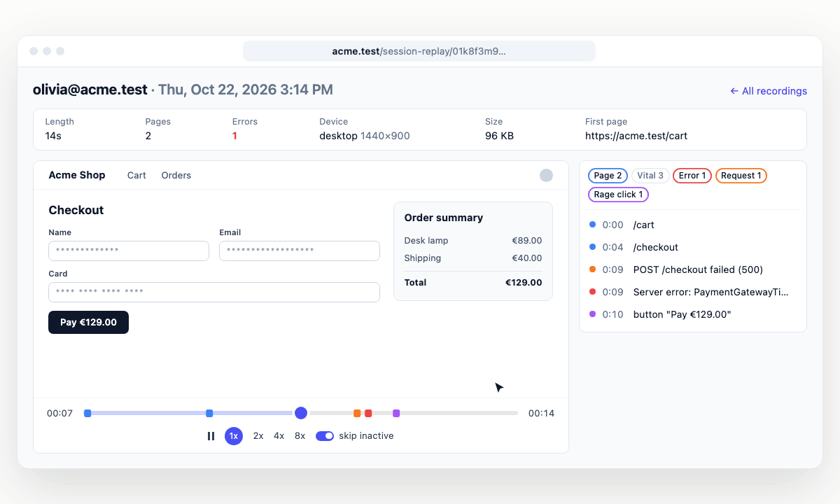Toggle the Request 1 event filter

[x=741, y=176]
